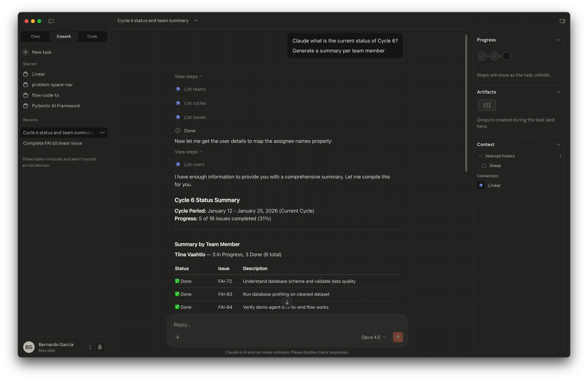Collapse the Artifacts panel

(558, 92)
